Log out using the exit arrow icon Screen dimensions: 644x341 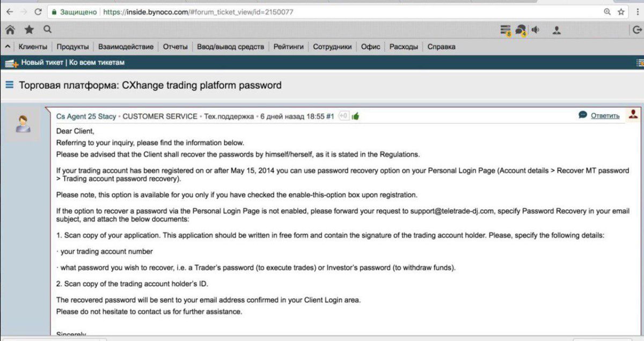[x=637, y=30]
